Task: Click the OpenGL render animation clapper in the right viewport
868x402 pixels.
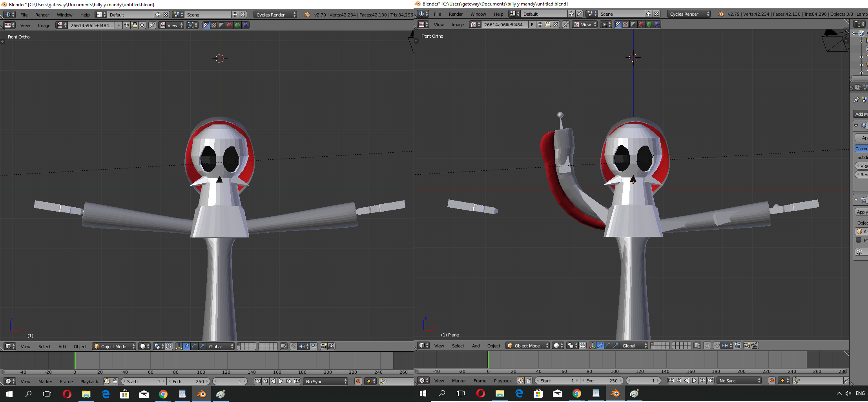Action: click(755, 345)
